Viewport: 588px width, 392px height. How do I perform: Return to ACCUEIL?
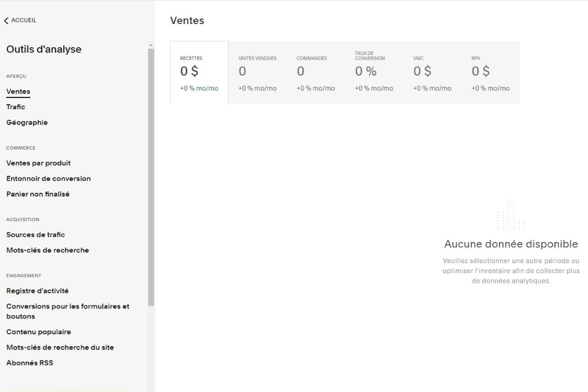point(22,20)
